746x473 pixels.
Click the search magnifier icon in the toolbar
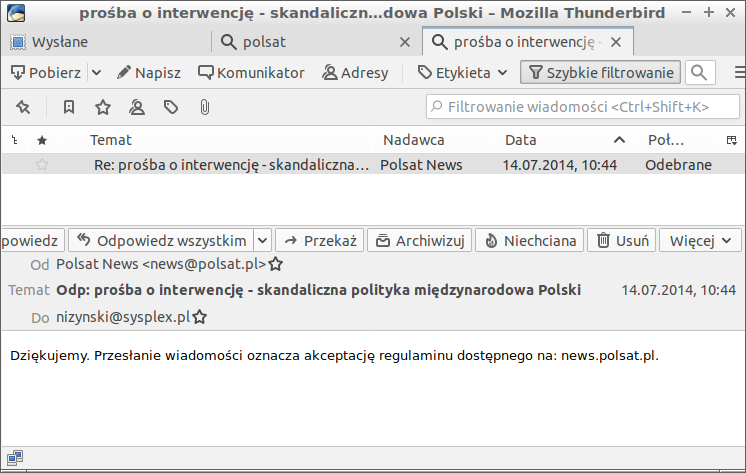(701, 73)
